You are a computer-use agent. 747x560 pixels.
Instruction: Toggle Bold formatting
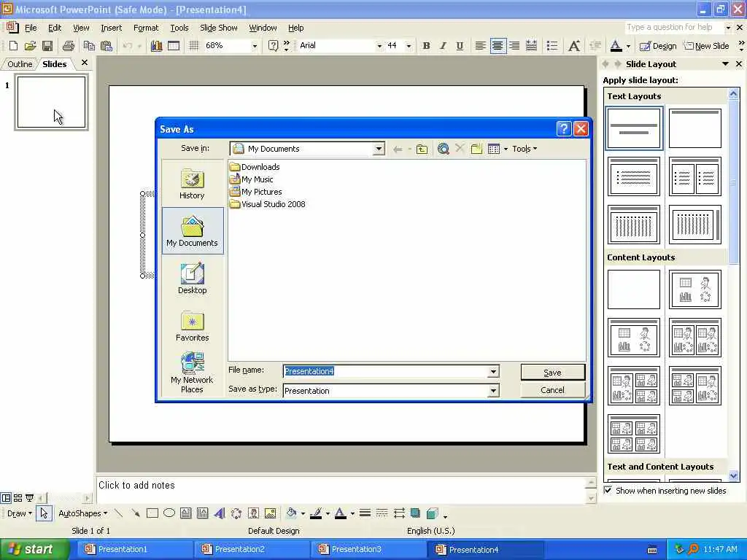click(426, 46)
